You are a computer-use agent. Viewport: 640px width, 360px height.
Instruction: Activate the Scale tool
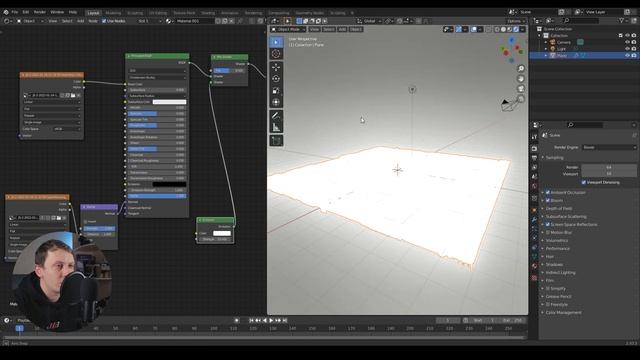click(x=276, y=91)
